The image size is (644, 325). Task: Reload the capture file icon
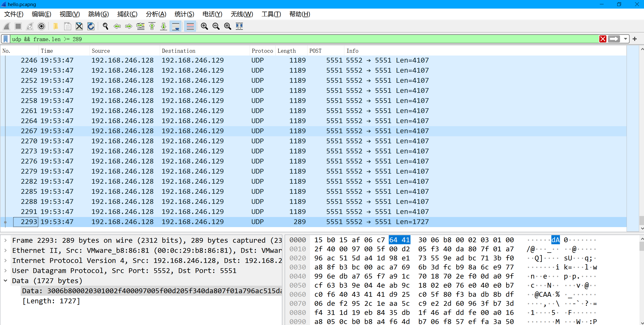coord(91,26)
